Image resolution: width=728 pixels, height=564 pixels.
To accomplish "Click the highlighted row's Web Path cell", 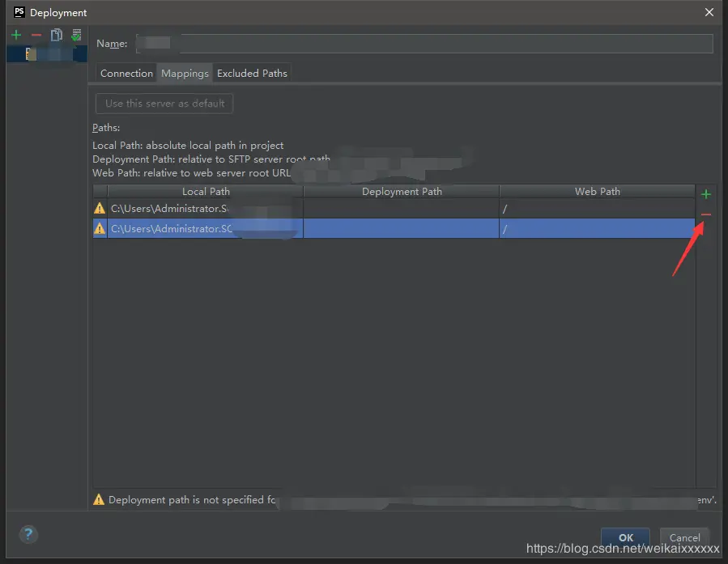I will (597, 229).
